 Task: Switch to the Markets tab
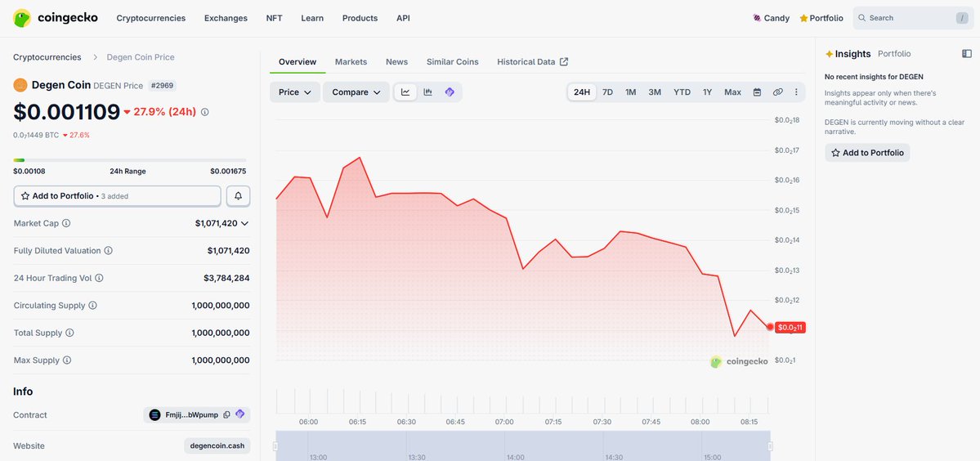pyautogui.click(x=351, y=62)
